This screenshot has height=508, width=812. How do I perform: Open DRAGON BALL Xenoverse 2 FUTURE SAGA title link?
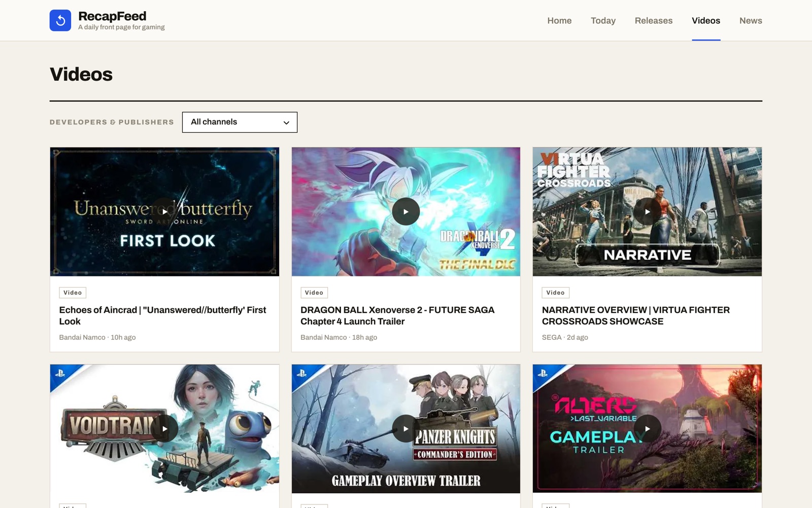[x=397, y=315]
